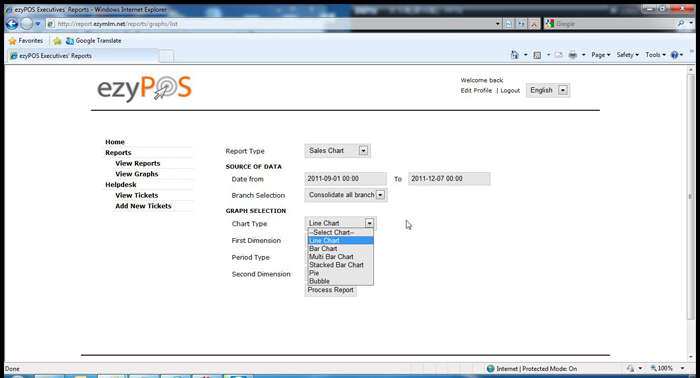Open the Report Type Sales Chart dropdown

pos(338,151)
